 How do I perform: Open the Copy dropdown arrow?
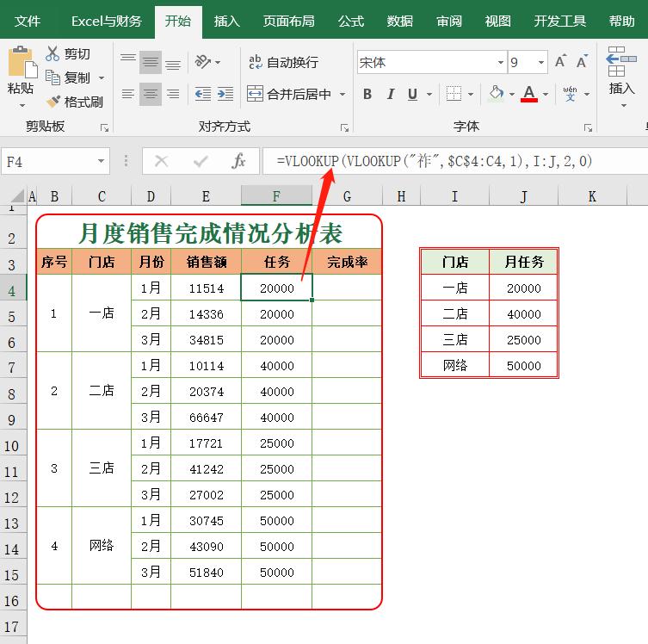coord(102,77)
